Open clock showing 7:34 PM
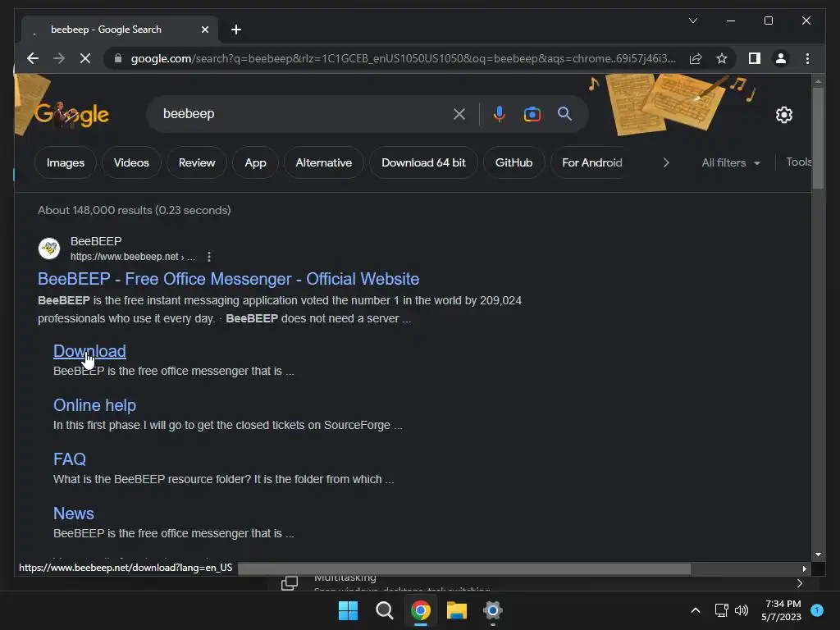This screenshot has height=630, width=840. (x=781, y=610)
